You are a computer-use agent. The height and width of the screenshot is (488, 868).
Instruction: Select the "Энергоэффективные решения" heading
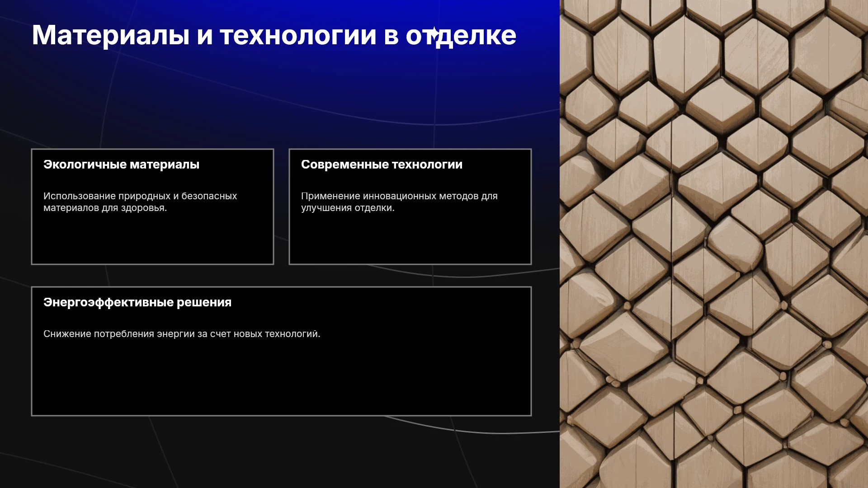pyautogui.click(x=137, y=302)
